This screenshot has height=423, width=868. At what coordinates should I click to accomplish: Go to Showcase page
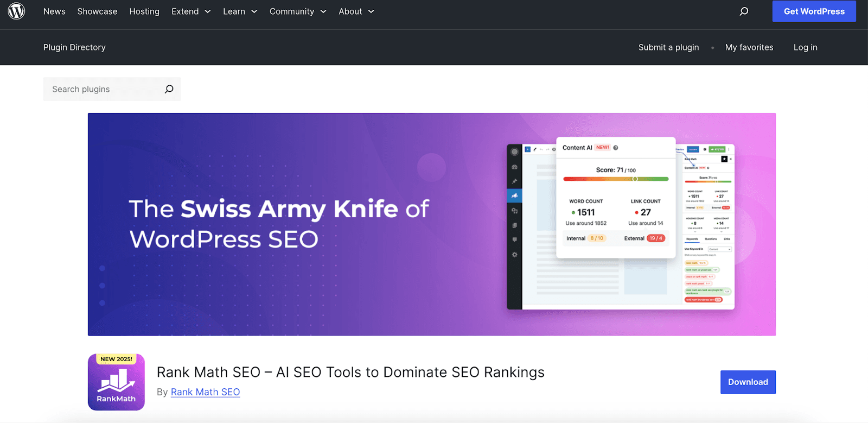pos(97,11)
